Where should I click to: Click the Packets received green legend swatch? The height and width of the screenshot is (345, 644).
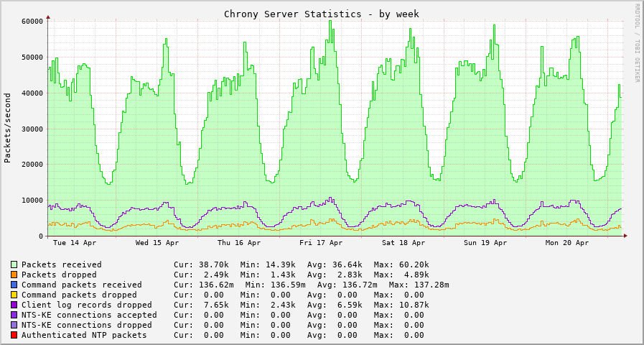14,264
